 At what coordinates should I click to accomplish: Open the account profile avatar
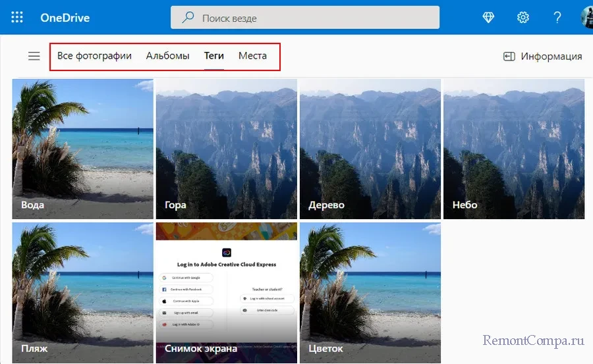coord(587,17)
